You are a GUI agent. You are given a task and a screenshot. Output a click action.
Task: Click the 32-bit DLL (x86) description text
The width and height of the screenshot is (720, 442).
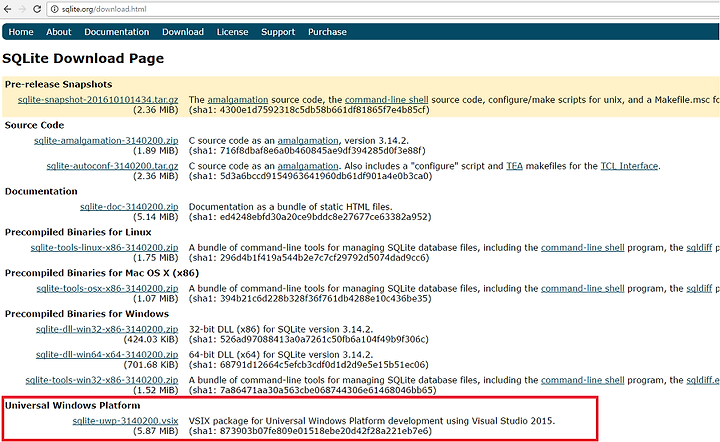coord(281,330)
